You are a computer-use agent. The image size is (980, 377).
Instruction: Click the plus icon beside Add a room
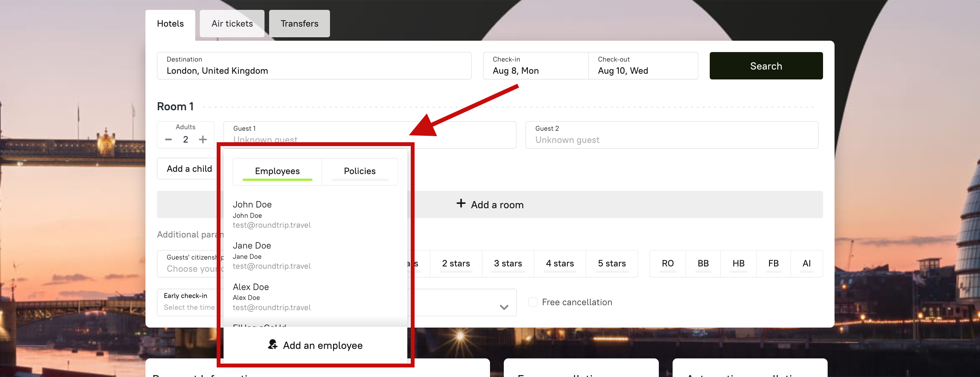pyautogui.click(x=461, y=203)
